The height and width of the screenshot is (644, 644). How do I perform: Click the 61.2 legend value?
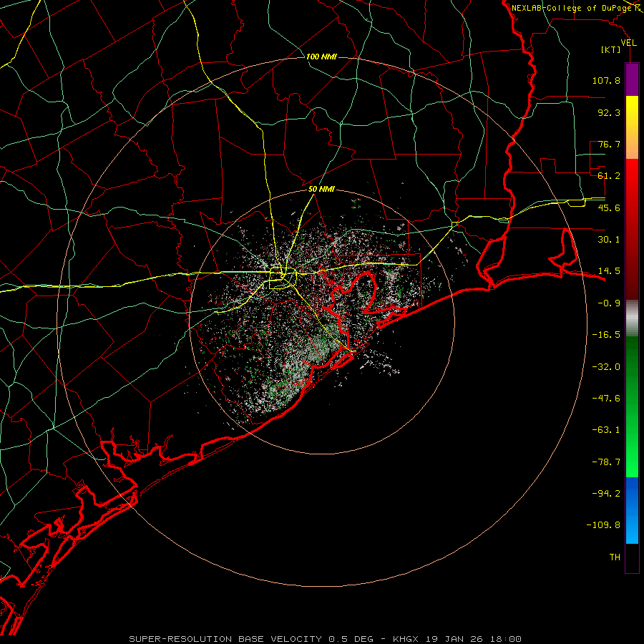tap(609, 176)
